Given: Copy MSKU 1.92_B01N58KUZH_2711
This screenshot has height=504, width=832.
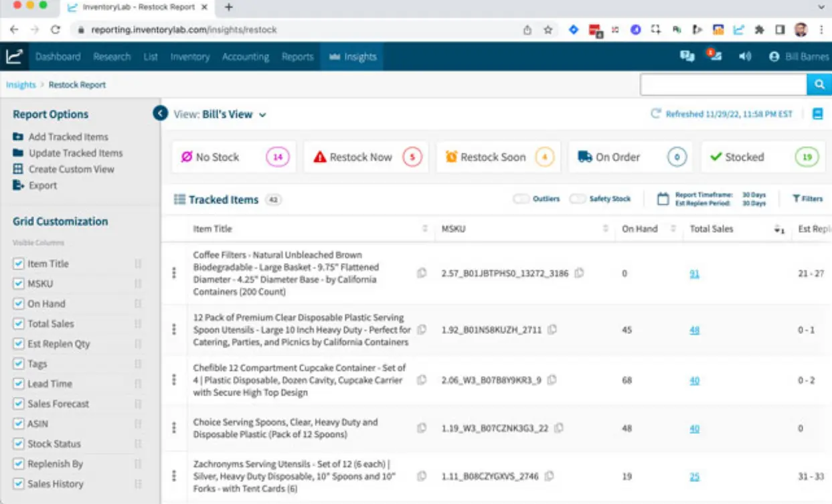Looking at the screenshot, I should tap(552, 329).
